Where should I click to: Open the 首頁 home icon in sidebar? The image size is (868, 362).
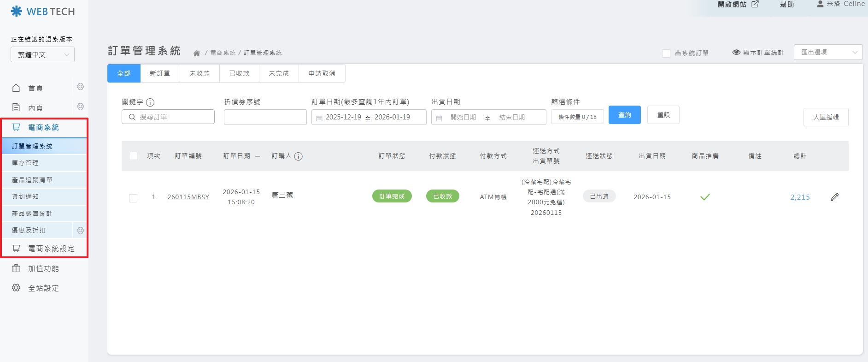point(16,88)
